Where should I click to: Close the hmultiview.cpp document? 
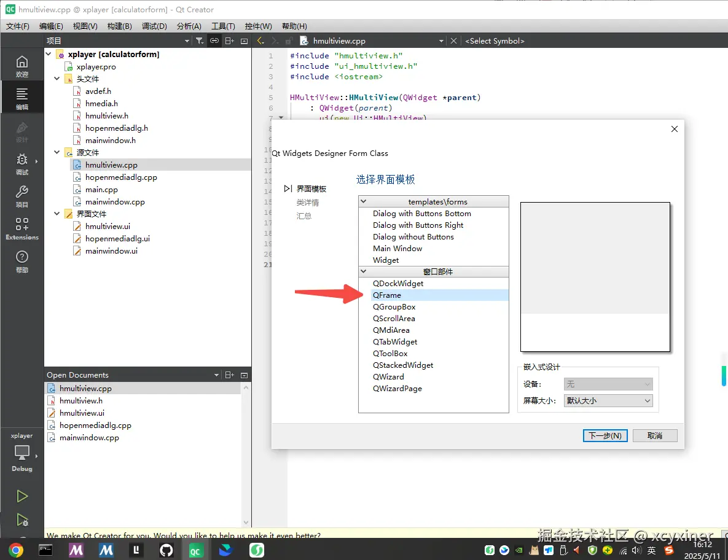pos(453,41)
